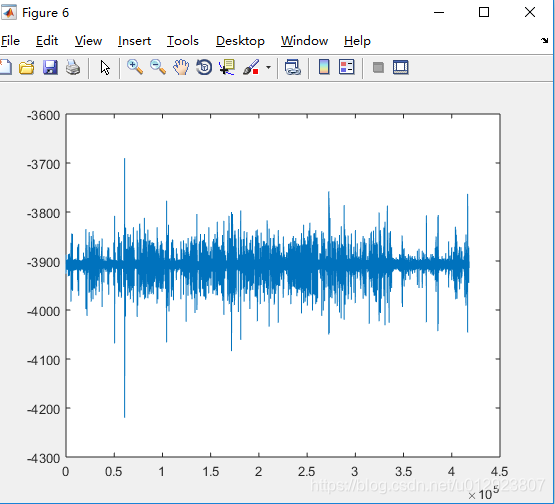This screenshot has height=504, width=555.
Task: Click the 0.5 x-axis tick label
Action: pos(114,472)
